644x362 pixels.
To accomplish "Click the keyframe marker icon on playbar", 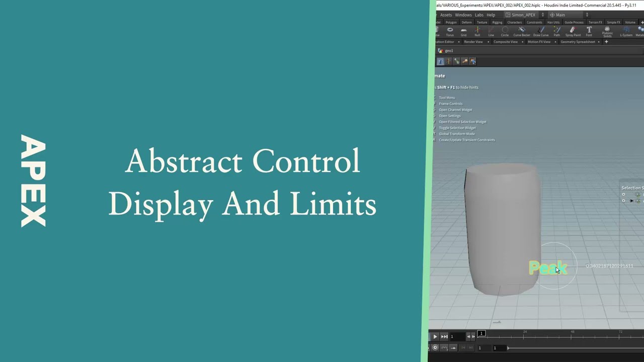I will (x=453, y=348).
